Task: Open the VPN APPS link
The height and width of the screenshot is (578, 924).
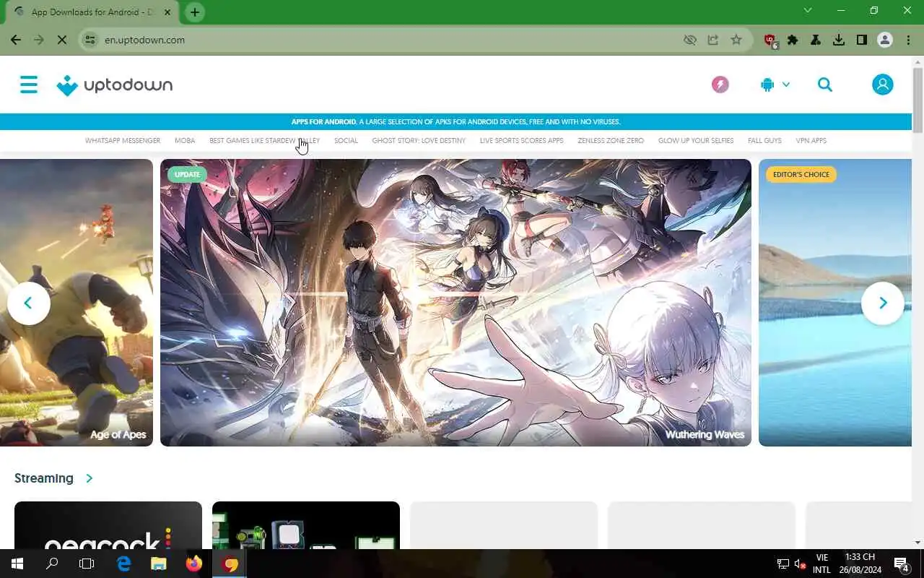Action: (811, 141)
